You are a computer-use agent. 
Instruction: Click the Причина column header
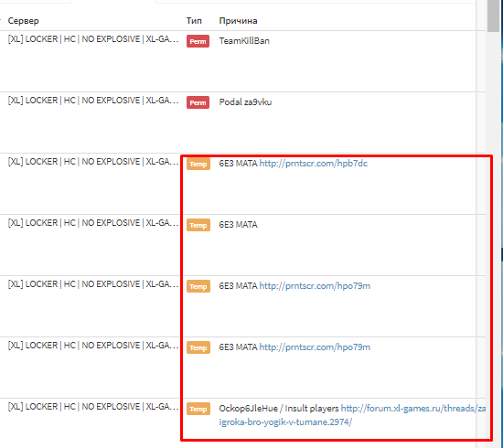tap(238, 21)
